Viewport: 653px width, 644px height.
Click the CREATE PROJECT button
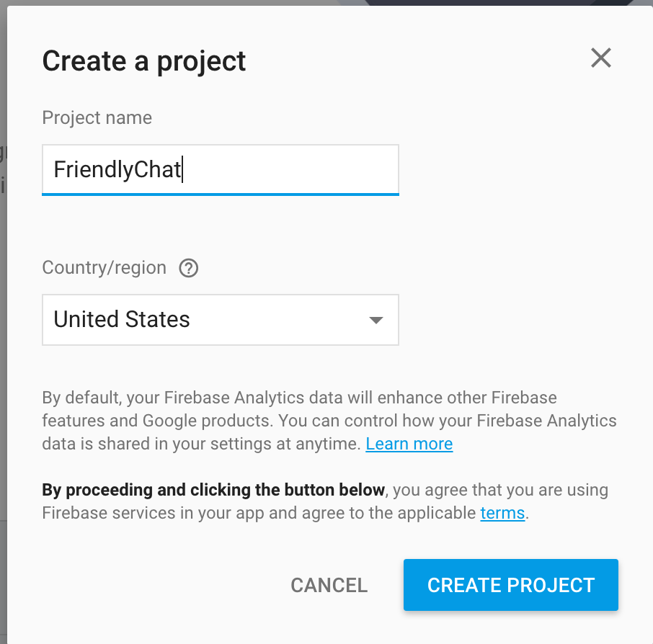(510, 585)
